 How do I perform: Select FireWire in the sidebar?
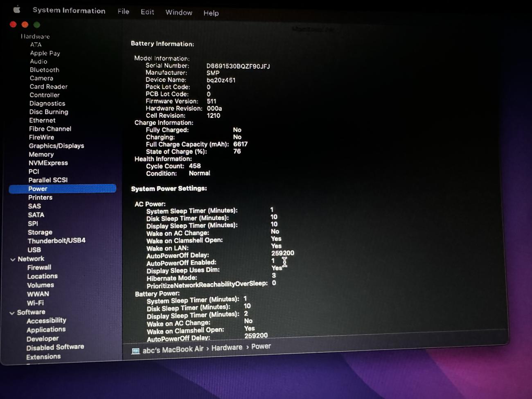pyautogui.click(x=41, y=138)
